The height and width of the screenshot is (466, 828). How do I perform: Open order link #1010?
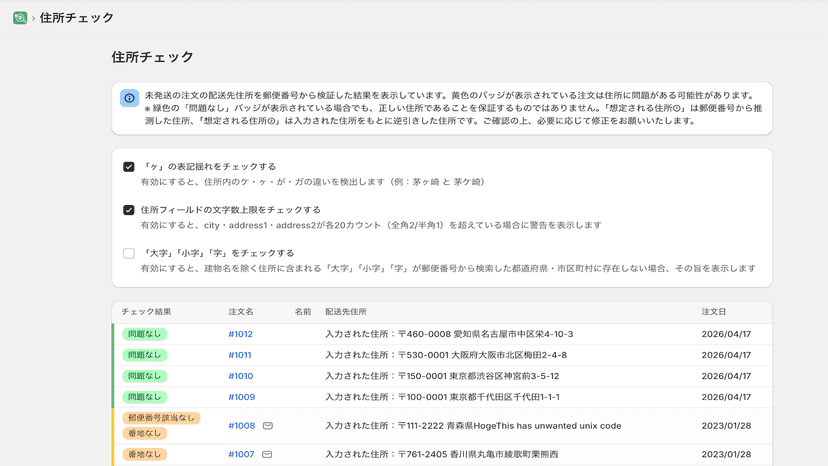pyautogui.click(x=240, y=376)
